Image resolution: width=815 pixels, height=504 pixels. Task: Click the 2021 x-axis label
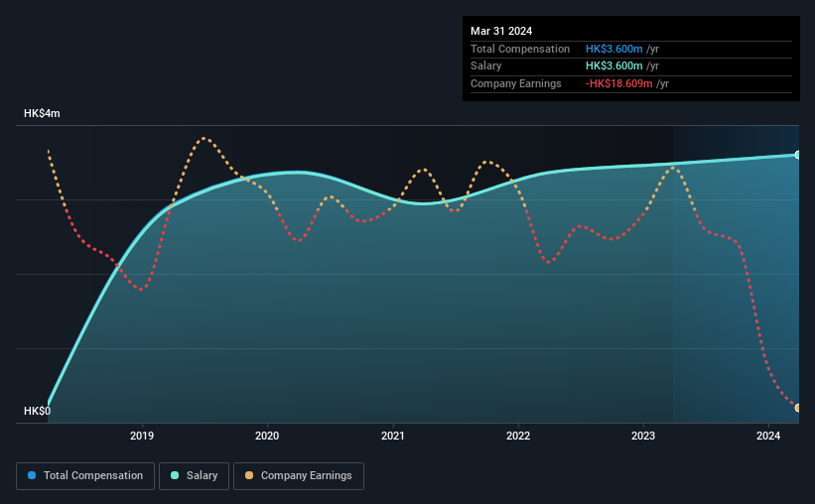coord(393,436)
